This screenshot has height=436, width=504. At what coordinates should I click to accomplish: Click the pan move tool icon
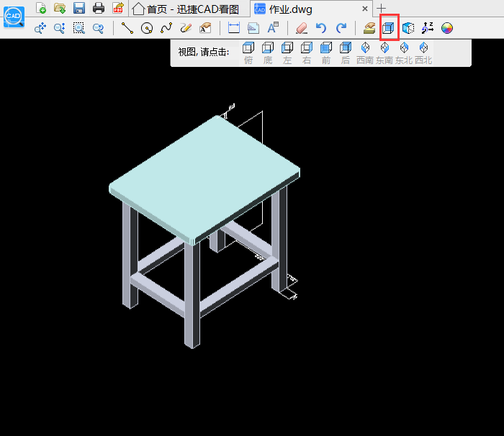pyautogui.click(x=40, y=28)
